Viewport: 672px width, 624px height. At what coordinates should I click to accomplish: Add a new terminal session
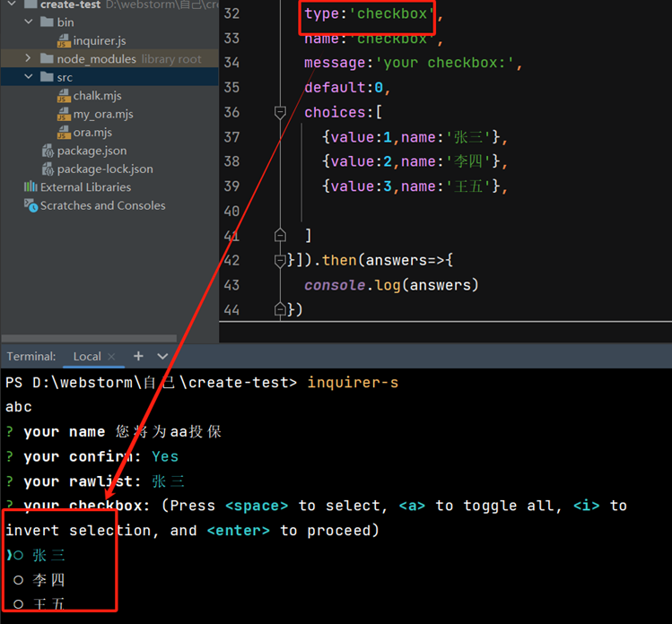138,356
